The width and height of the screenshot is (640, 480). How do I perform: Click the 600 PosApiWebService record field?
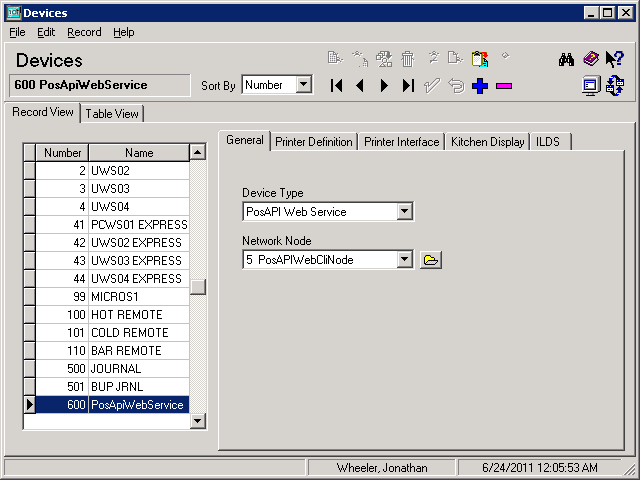(x=100, y=85)
